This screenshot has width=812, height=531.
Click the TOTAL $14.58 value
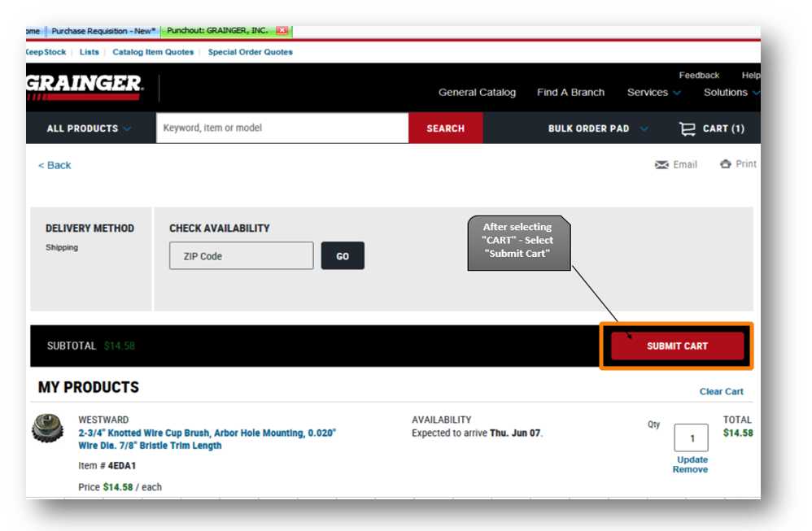738,433
